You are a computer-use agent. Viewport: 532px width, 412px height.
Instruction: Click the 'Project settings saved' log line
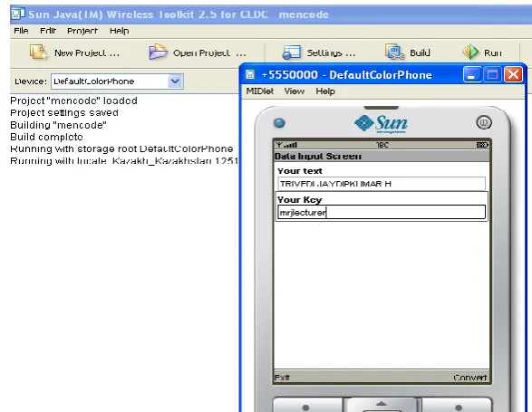[64, 112]
